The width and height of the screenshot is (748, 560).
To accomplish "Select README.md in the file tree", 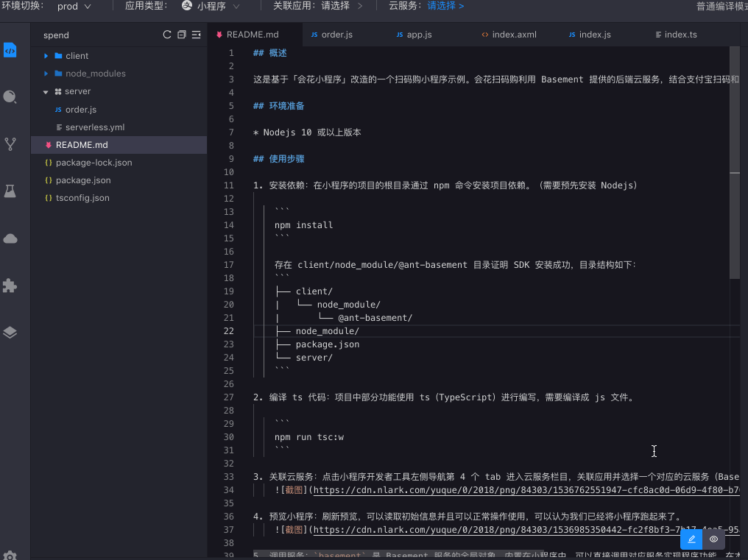I will pyautogui.click(x=119, y=145).
